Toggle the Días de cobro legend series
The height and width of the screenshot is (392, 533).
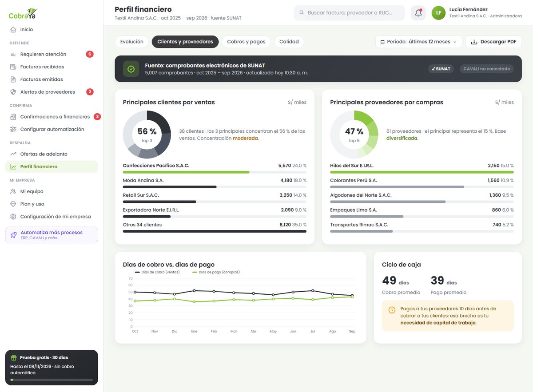(157, 272)
